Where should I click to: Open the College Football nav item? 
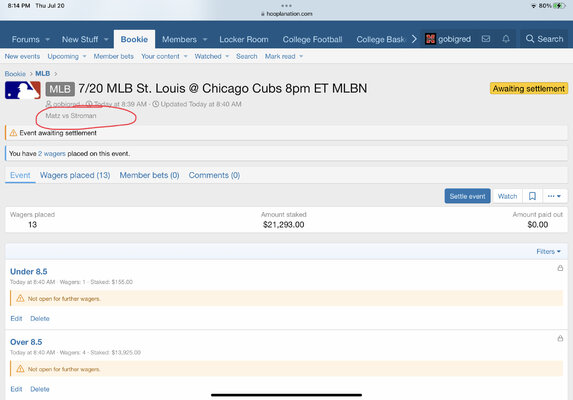click(x=312, y=39)
